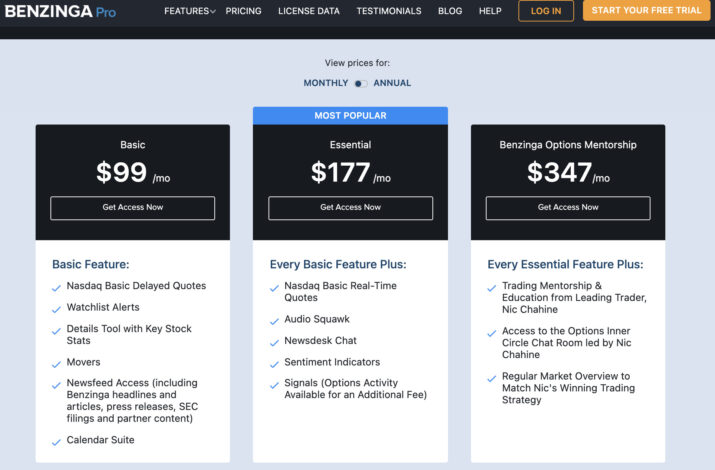The width and height of the screenshot is (715, 470).
Task: Click checkmark beside Nasdaq Basic Delayed Quotes
Action: click(x=56, y=288)
